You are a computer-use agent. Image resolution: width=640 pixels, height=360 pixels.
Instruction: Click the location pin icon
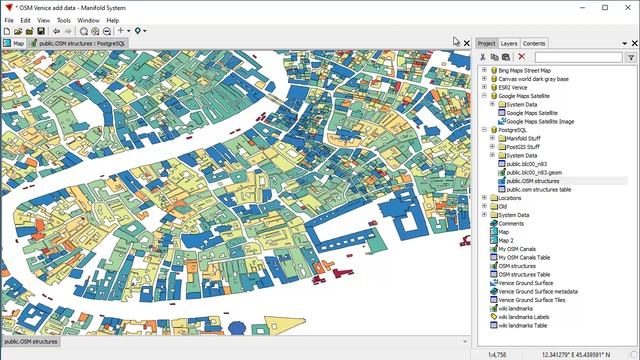point(138,31)
